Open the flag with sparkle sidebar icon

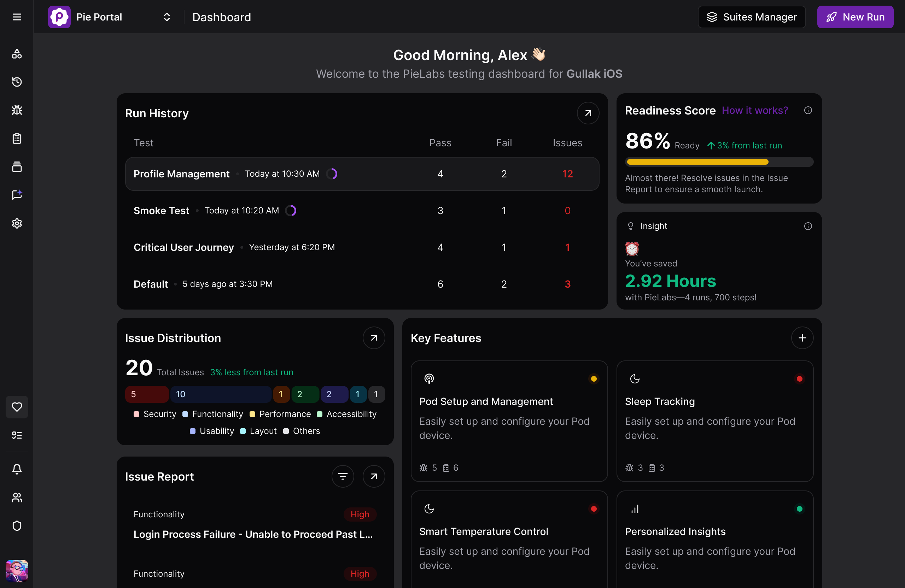(17, 195)
